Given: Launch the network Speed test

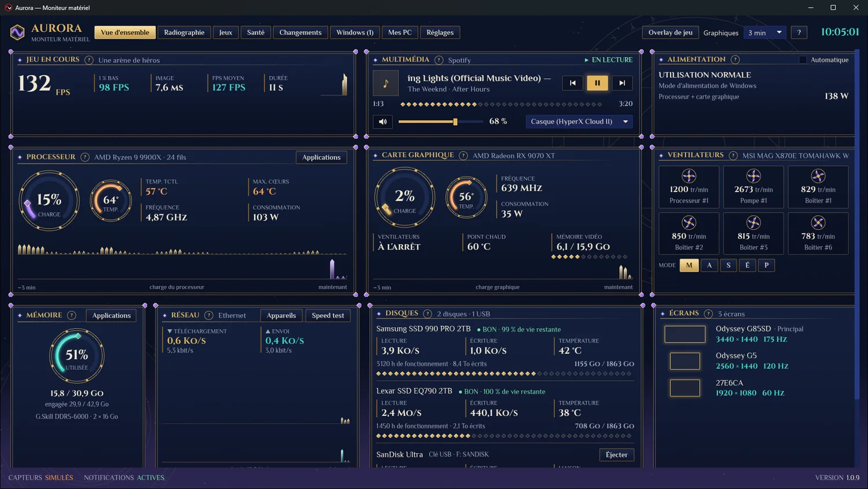Looking at the screenshot, I should 328,315.
